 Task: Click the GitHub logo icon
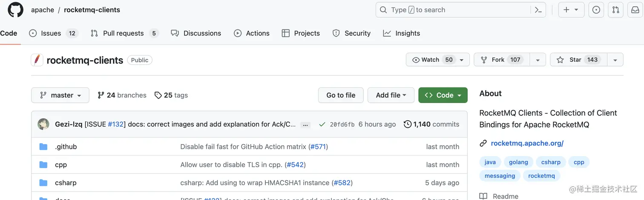point(16,10)
